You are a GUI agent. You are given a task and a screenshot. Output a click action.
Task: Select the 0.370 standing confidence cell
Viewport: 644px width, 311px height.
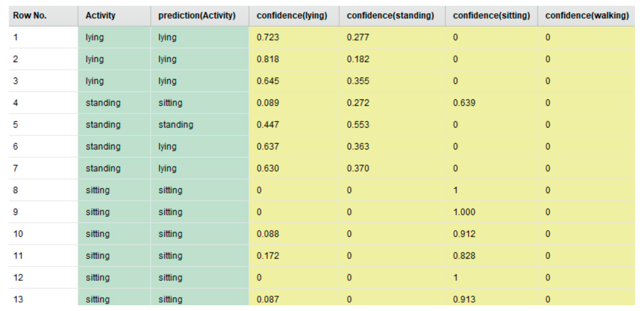tap(358, 168)
